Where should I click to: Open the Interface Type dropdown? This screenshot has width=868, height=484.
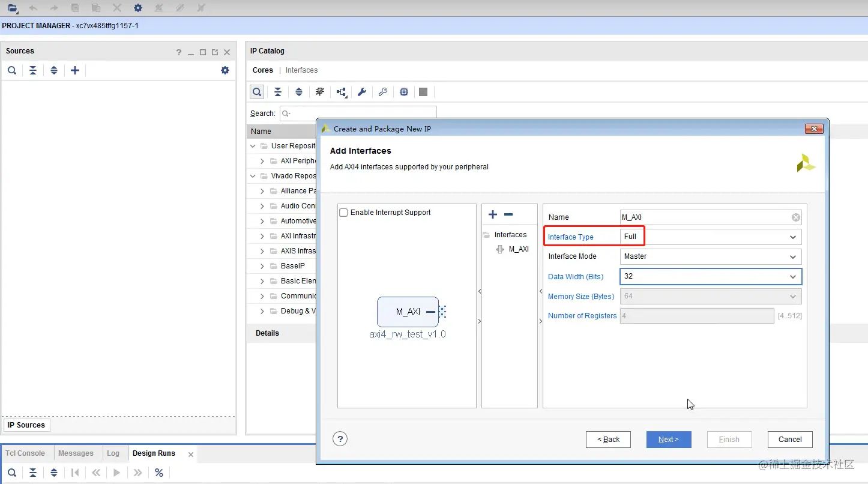[x=711, y=237]
